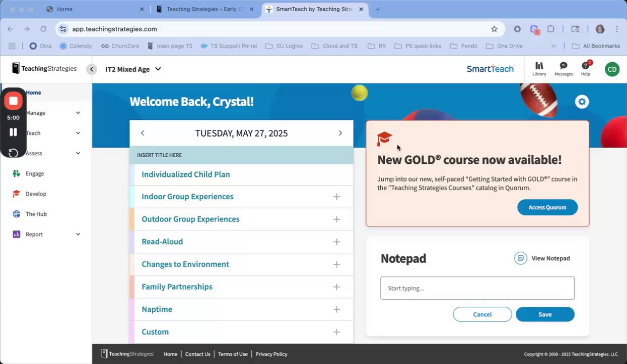Screen dimensions: 627x364
Task: Cancel the notepad entry
Action: click(x=482, y=314)
